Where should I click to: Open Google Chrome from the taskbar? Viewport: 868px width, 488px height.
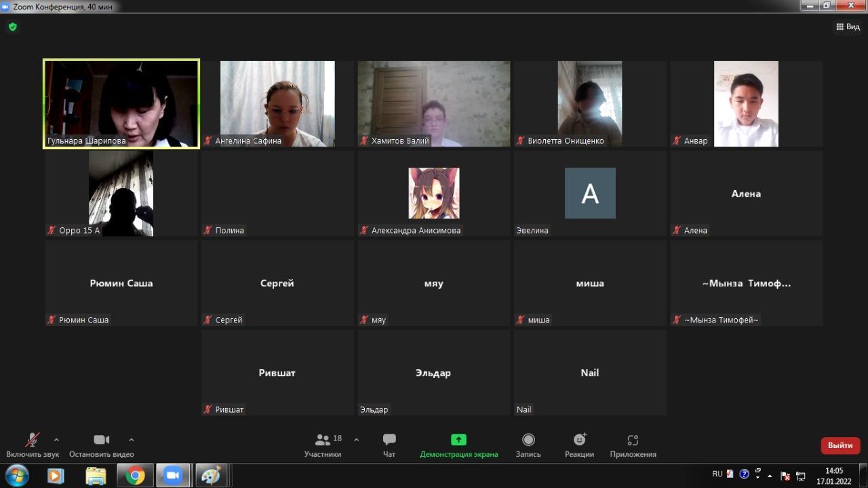tap(135, 476)
